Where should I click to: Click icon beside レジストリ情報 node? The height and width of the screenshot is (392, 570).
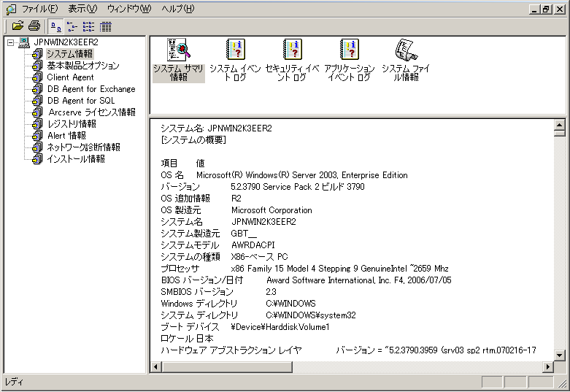click(37, 124)
